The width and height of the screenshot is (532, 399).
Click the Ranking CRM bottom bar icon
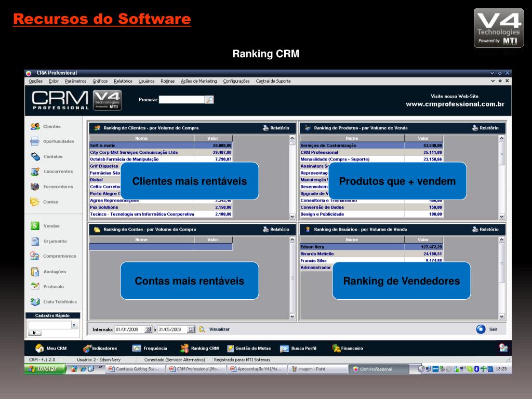pos(184,348)
